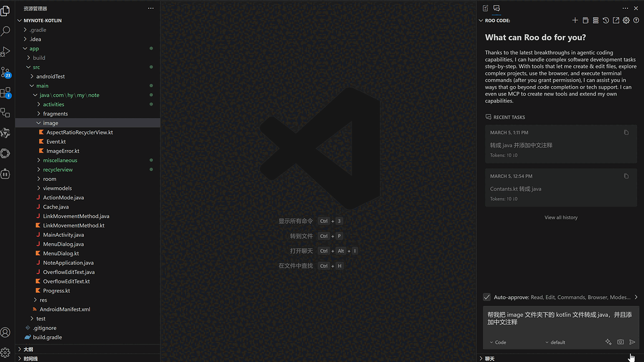This screenshot has height=362, width=644.
Task: Open Roo Code MCP servers icon
Action: click(596, 20)
